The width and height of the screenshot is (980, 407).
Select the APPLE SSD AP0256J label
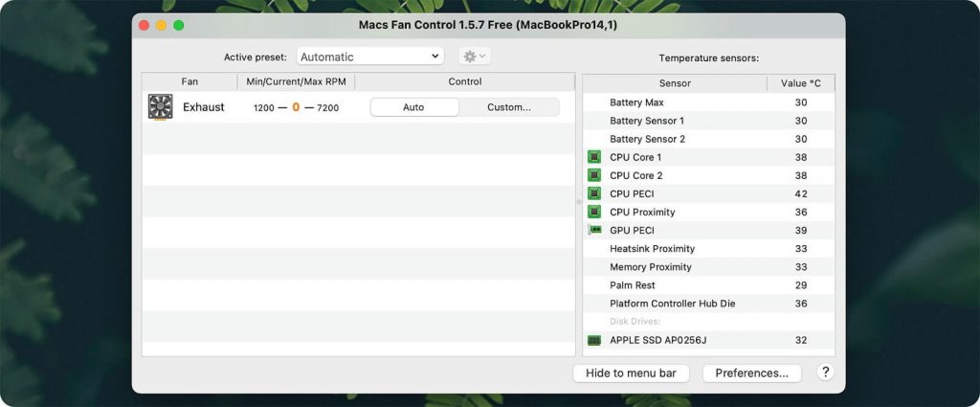point(658,340)
